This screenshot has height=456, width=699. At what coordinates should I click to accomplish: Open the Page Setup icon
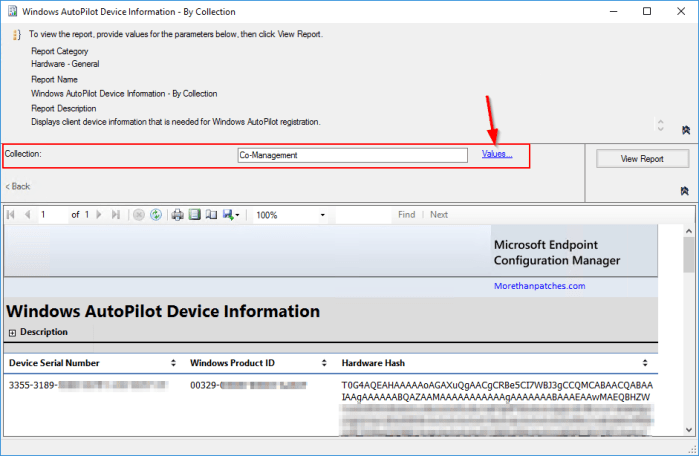click(211, 215)
